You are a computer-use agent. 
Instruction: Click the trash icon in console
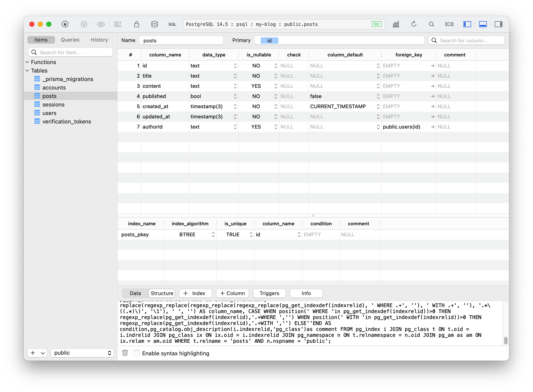(x=125, y=353)
